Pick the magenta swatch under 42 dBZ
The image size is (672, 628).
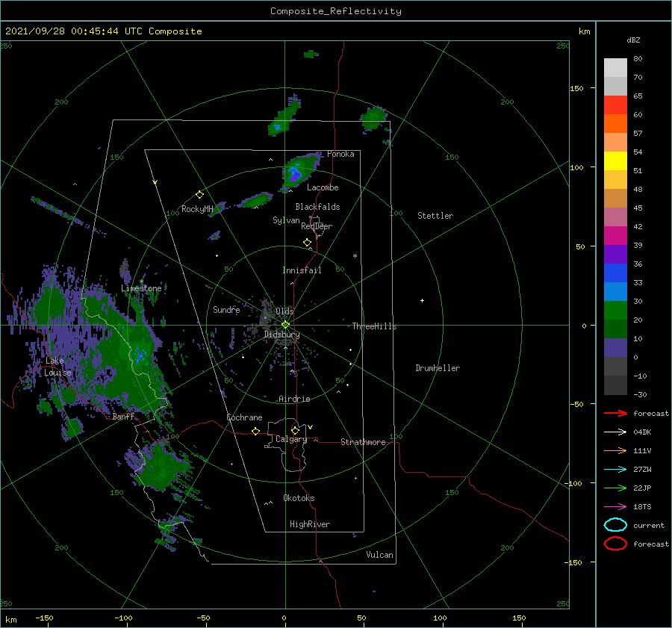pos(615,236)
